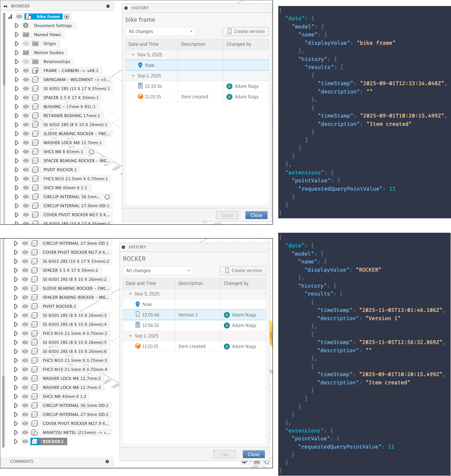Click the FRAME - CARBON component icon
Screen dimensions: 451x476
[35, 71]
